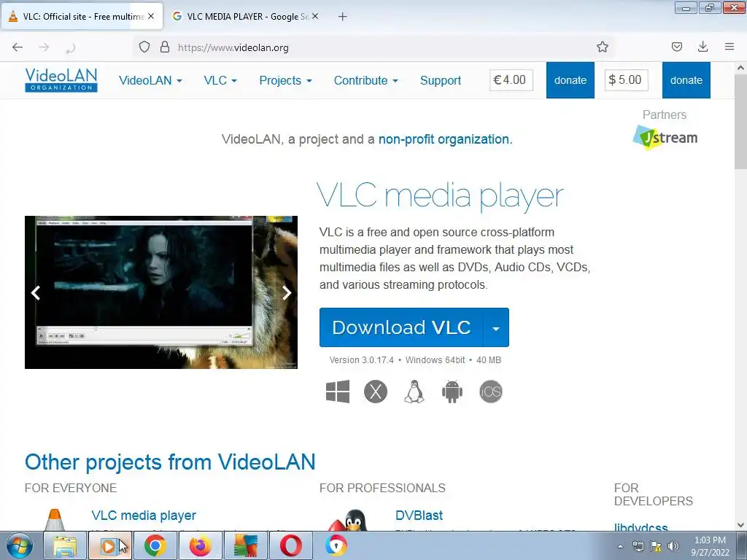Click the VLC cone icon under For Everyone
747x560 pixels.
coord(54,520)
